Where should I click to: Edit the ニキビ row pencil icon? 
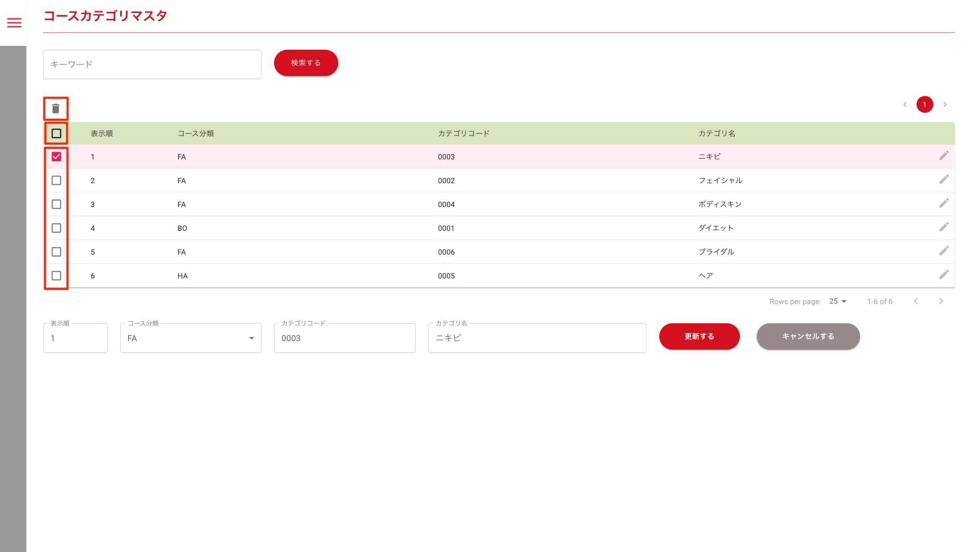tap(944, 155)
